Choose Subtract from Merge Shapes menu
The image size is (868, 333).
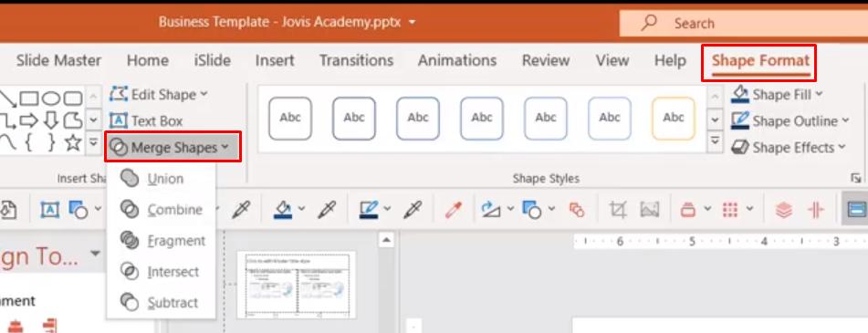coord(159,303)
